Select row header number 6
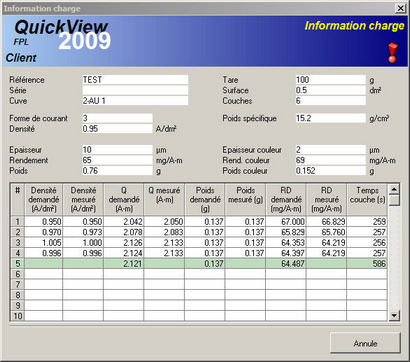410x362 pixels. point(18,274)
